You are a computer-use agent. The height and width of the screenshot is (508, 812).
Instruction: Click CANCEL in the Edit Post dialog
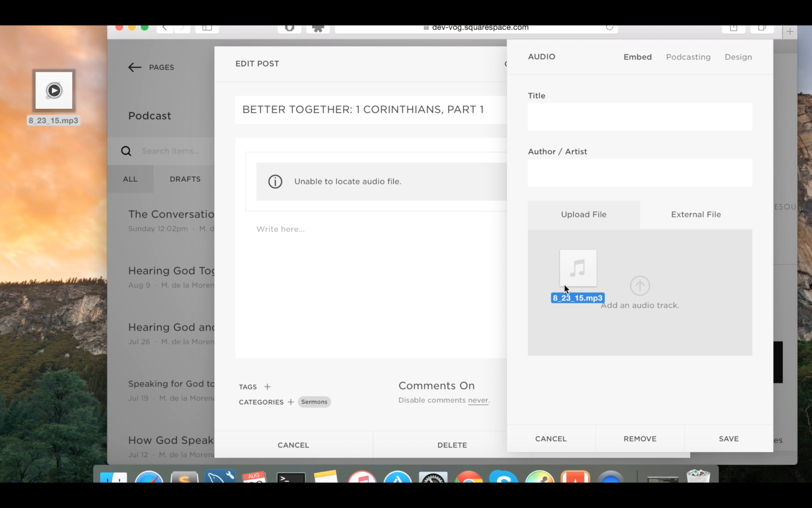(293, 445)
